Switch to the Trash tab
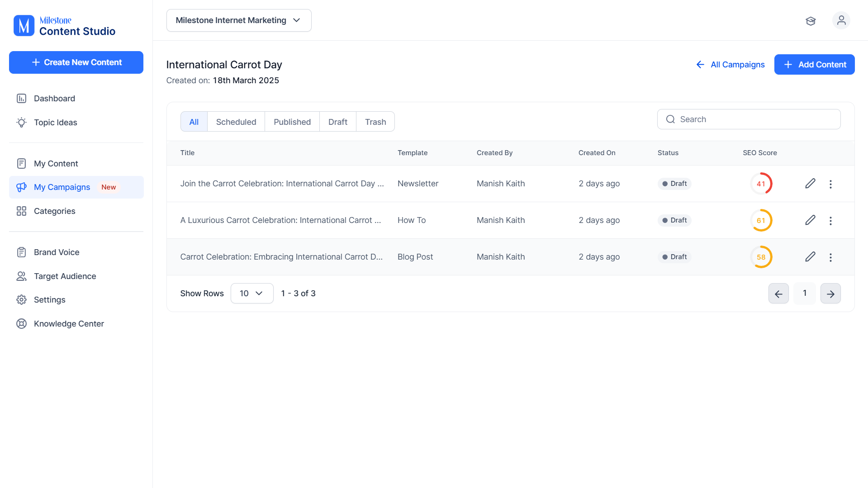This screenshot has width=868, height=488. 375,122
